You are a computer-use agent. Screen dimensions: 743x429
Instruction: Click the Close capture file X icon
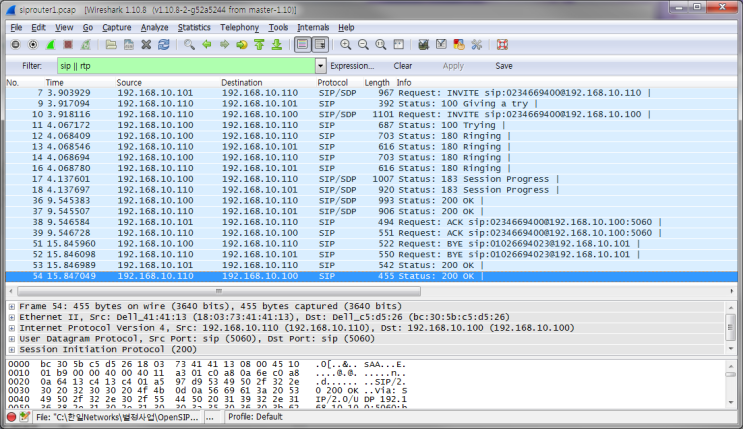point(147,45)
